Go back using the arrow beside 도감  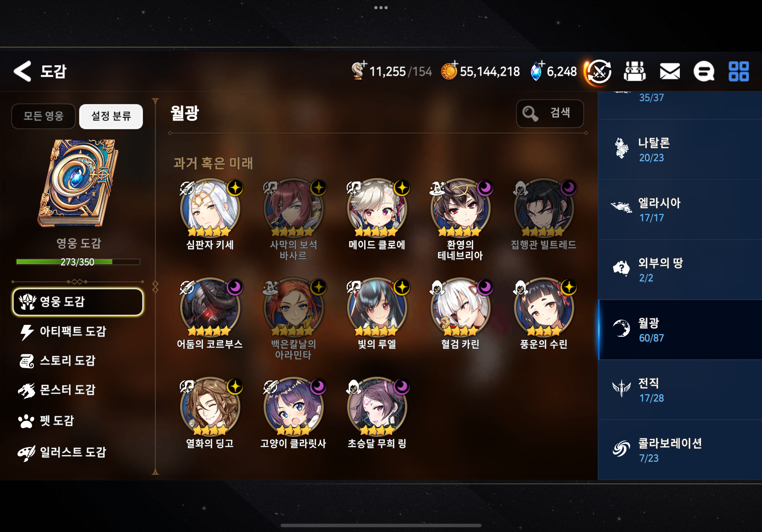click(22, 71)
